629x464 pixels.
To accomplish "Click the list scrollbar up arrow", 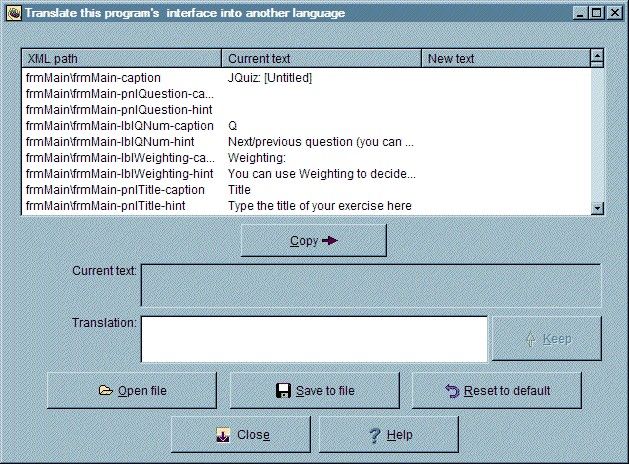I will point(597,58).
